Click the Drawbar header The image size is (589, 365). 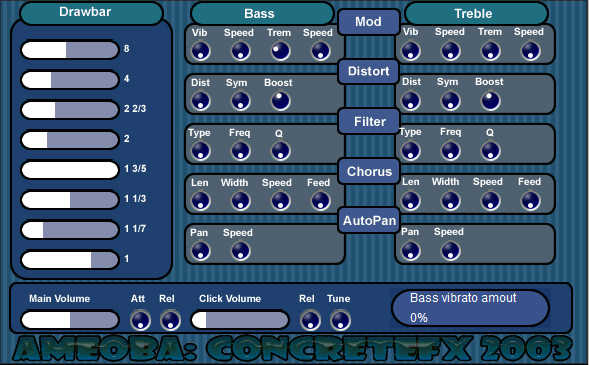[91, 13]
